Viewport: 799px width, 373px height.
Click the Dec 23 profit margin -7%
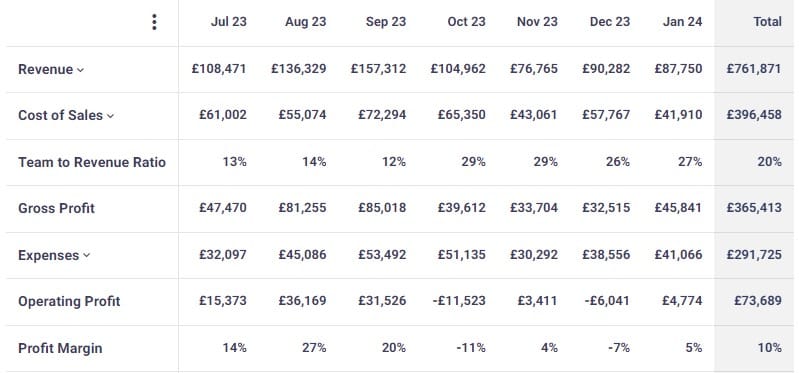pos(619,348)
